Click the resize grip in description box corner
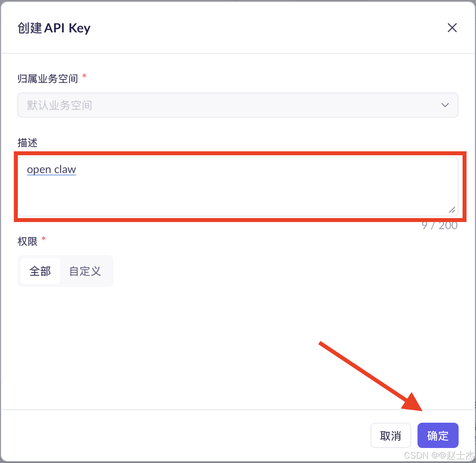This screenshot has height=463, width=476. click(x=452, y=210)
